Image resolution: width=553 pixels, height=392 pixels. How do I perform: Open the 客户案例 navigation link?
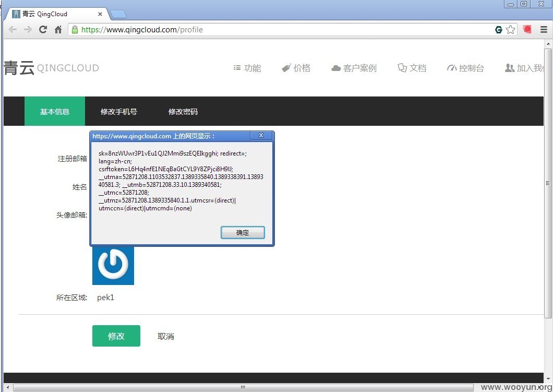tap(354, 68)
